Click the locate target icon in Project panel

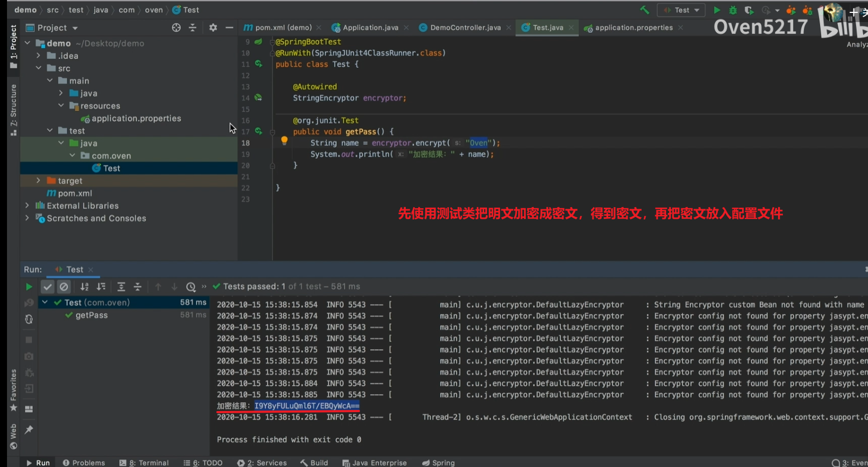(x=176, y=27)
